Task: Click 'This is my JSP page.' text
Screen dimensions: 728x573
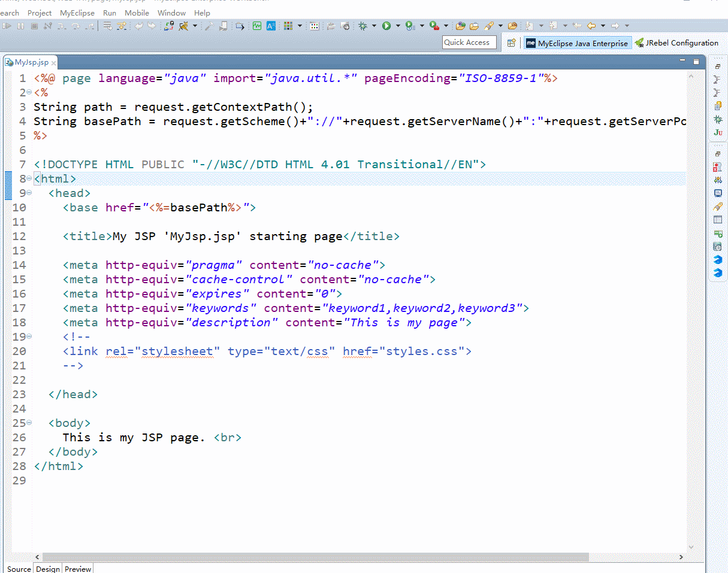Action: [134, 438]
